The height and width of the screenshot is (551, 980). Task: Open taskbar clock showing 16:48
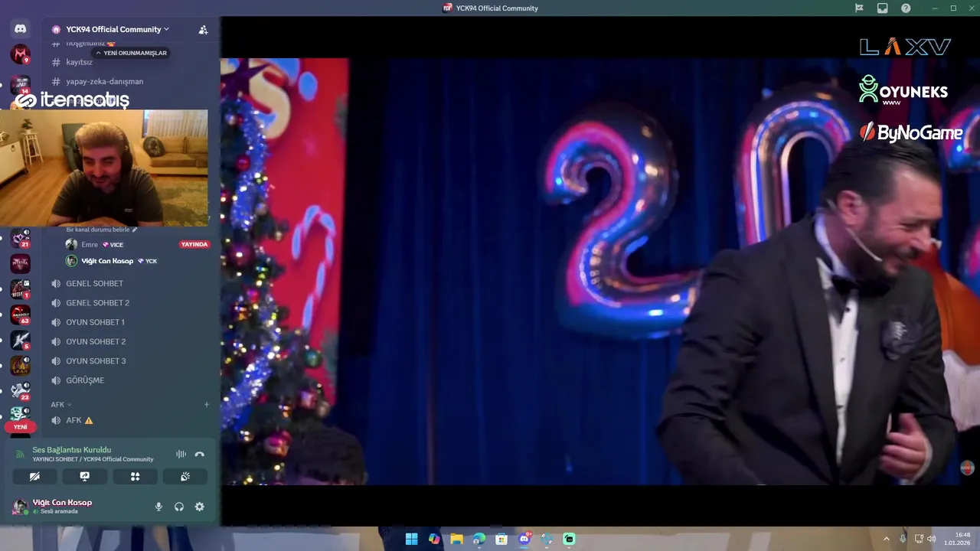pyautogui.click(x=958, y=539)
